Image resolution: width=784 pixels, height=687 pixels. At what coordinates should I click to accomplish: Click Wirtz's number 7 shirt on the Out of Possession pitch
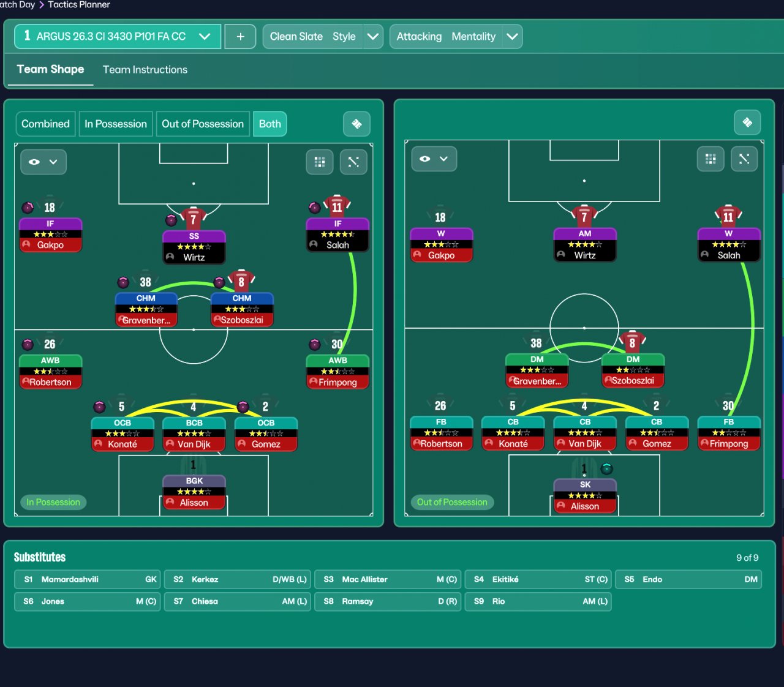click(x=584, y=216)
